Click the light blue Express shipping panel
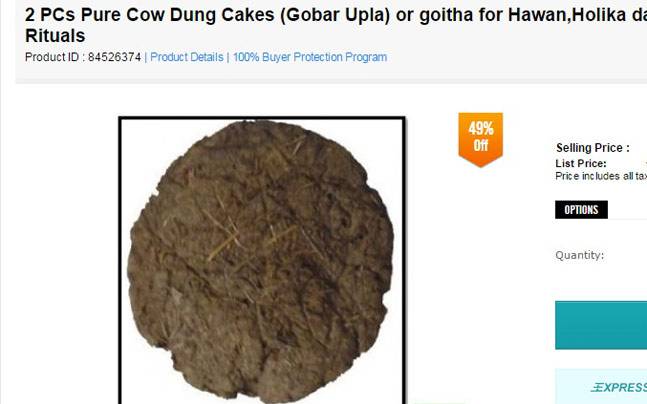 [601, 386]
